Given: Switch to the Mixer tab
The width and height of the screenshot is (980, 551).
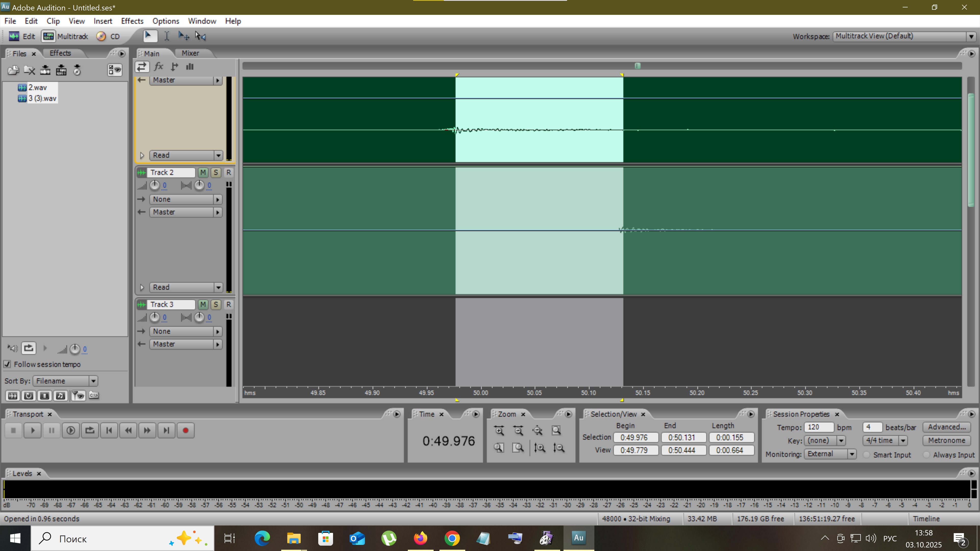Looking at the screenshot, I should coord(190,53).
